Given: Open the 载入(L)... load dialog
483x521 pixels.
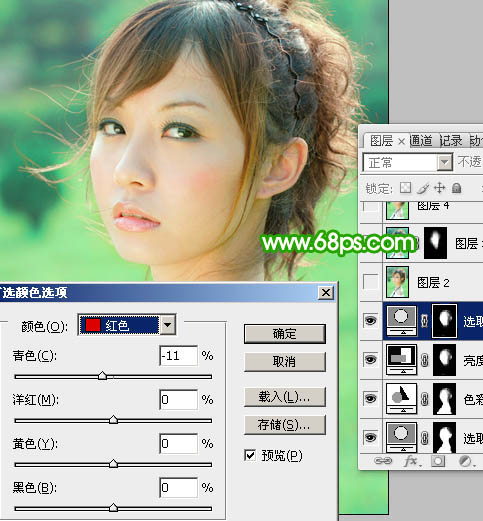Looking at the screenshot, I should [285, 397].
